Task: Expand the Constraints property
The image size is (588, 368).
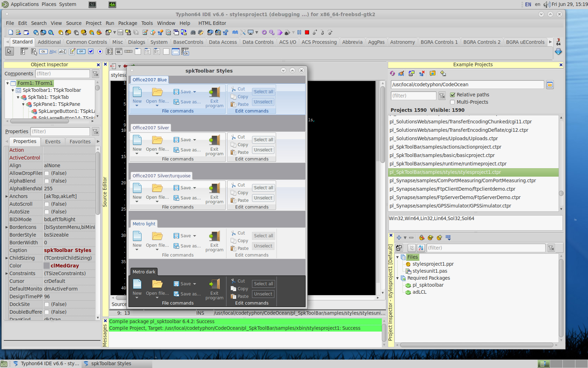Action: pos(7,273)
